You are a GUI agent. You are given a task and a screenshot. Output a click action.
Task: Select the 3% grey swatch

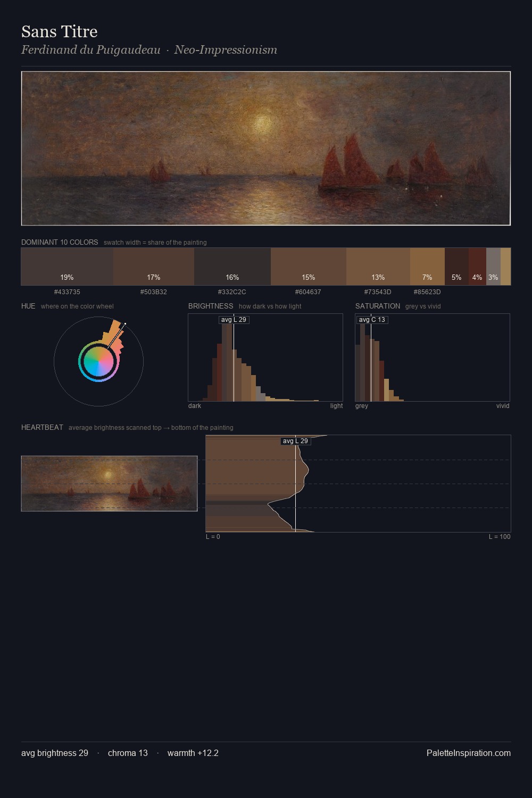[493, 267]
